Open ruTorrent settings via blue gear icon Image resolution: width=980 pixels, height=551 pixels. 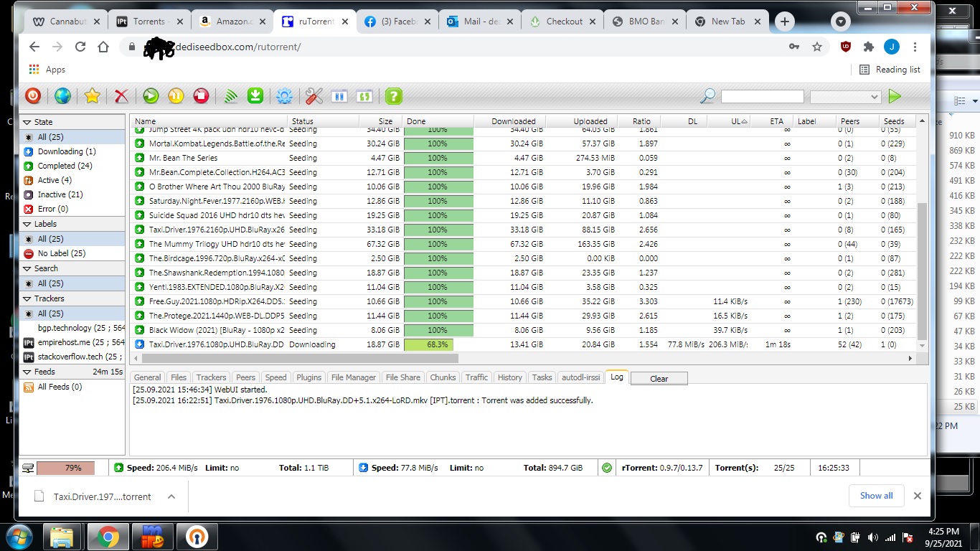pos(284,96)
